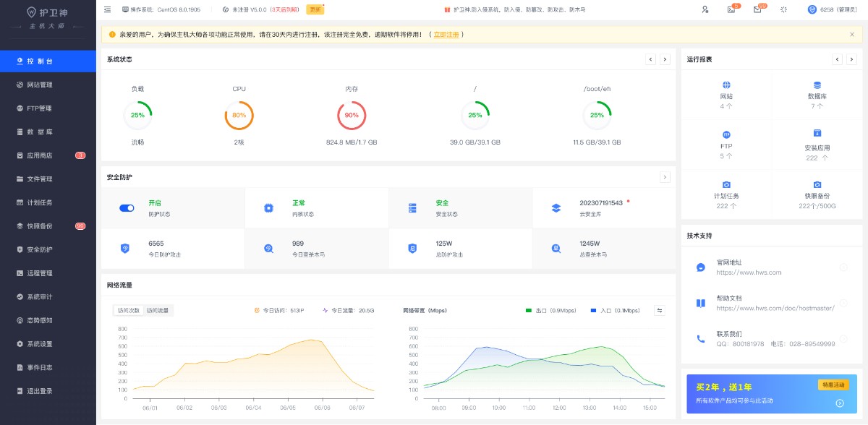Click the 网站 globe icon in 运行报表
The image size is (868, 425).
coord(726,85)
